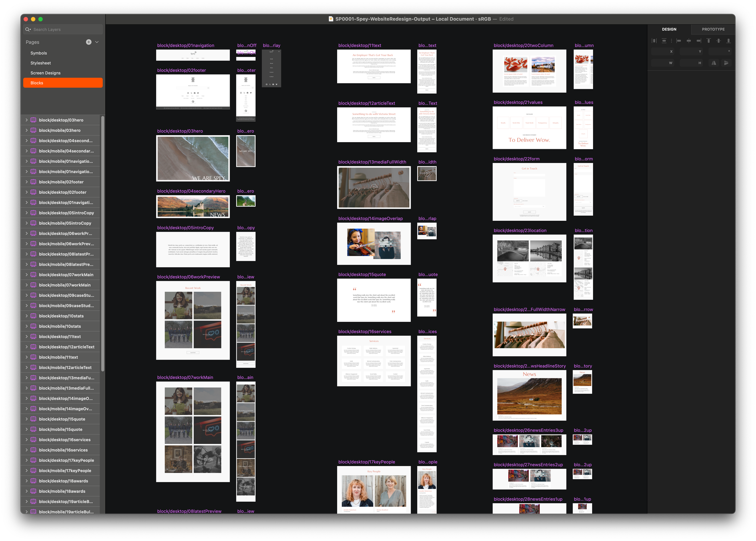
Task: Click artboard icon of block/mobile/16services layer
Action: (33, 450)
